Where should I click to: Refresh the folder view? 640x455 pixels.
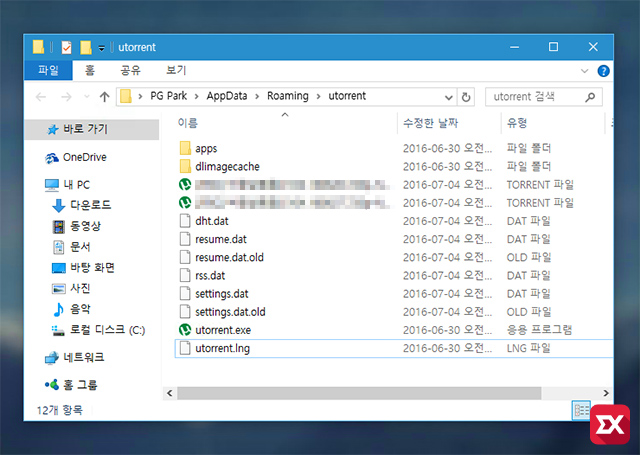(466, 97)
